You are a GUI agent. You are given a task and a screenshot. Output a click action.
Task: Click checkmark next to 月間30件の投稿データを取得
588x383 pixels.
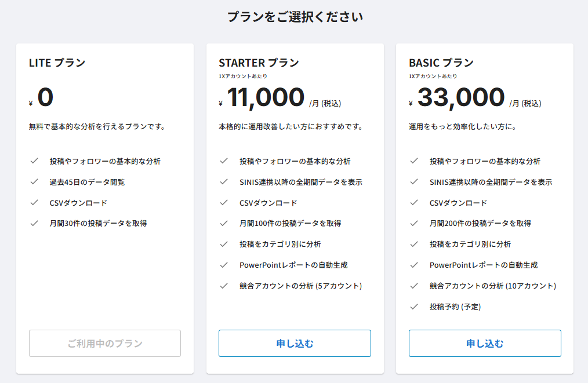click(34, 223)
